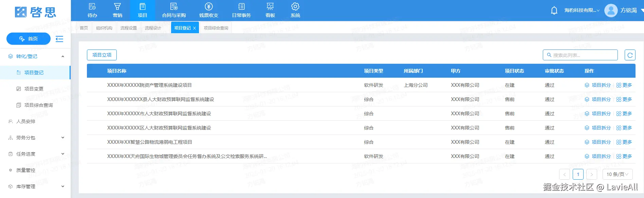This screenshot has width=644, height=198.
Task: Open the 方铭渴 user menu
Action: click(x=629, y=11)
